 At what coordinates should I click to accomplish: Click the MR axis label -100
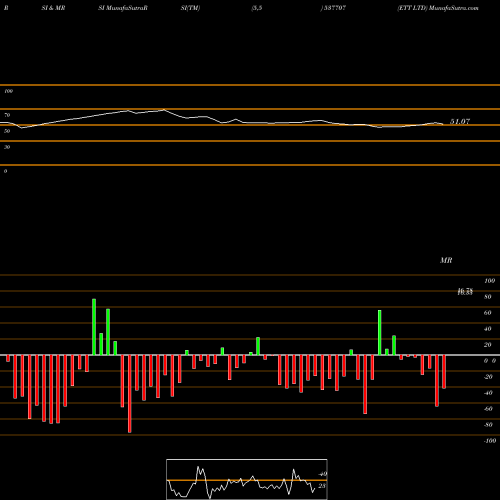point(490,441)
